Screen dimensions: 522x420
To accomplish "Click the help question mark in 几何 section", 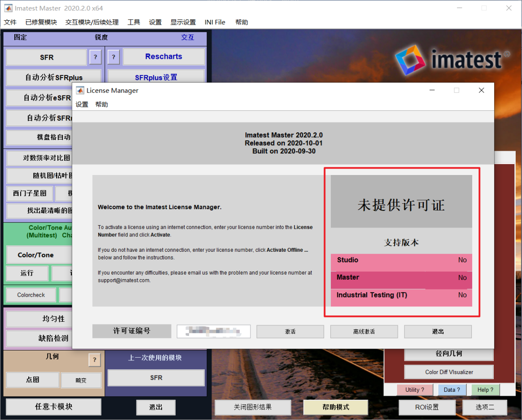I will point(95,360).
